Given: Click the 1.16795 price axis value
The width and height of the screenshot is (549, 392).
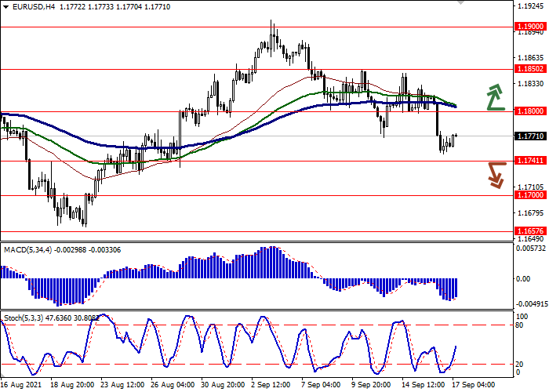Looking at the screenshot, I should coord(530,213).
